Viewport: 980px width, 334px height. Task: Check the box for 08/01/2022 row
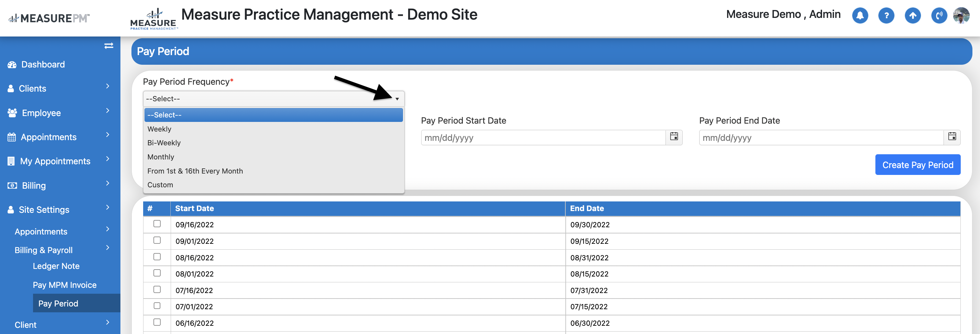(x=157, y=273)
